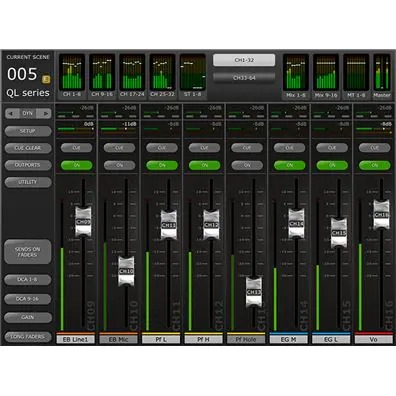Select the Pf Hole channel name label

tap(246, 339)
